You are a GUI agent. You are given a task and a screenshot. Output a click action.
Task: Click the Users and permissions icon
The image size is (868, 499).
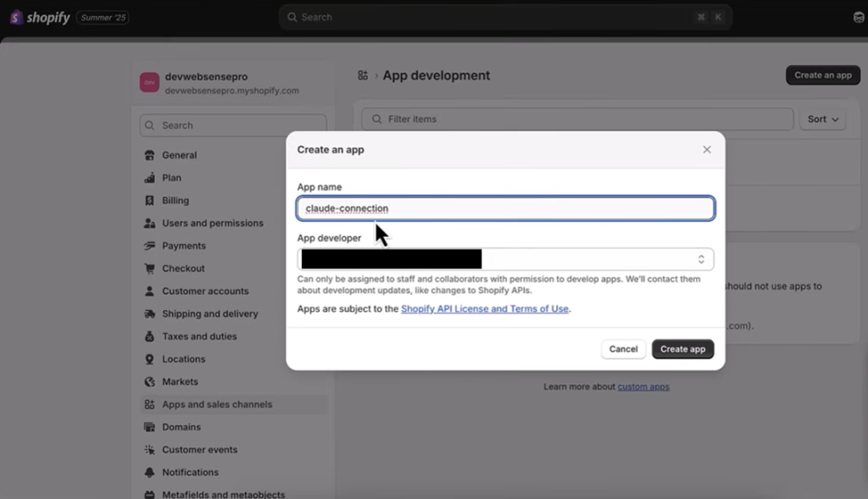click(x=149, y=224)
